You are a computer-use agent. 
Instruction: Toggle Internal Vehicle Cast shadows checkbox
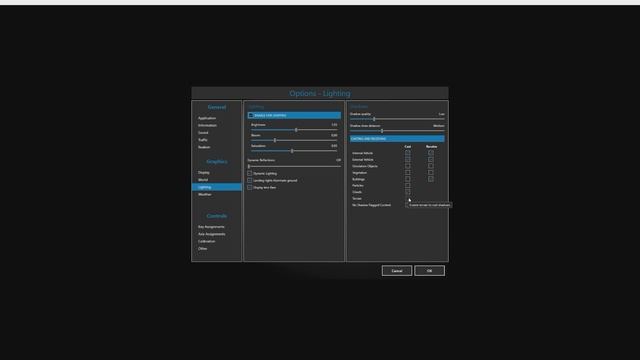click(407, 153)
